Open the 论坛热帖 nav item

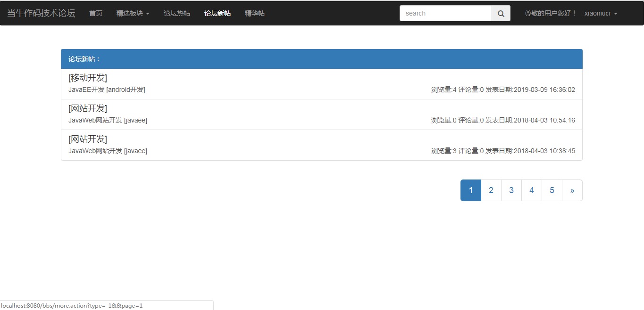177,13
